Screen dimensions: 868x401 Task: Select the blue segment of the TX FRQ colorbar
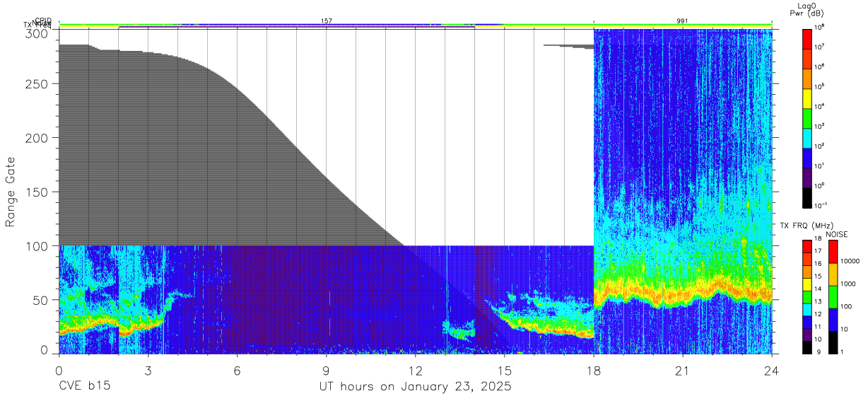pyautogui.click(x=807, y=322)
